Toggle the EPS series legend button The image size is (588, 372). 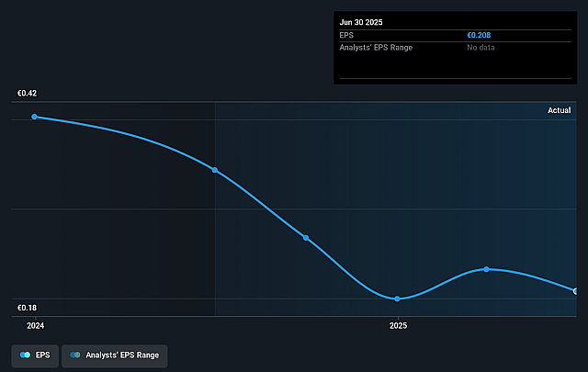(x=35, y=355)
